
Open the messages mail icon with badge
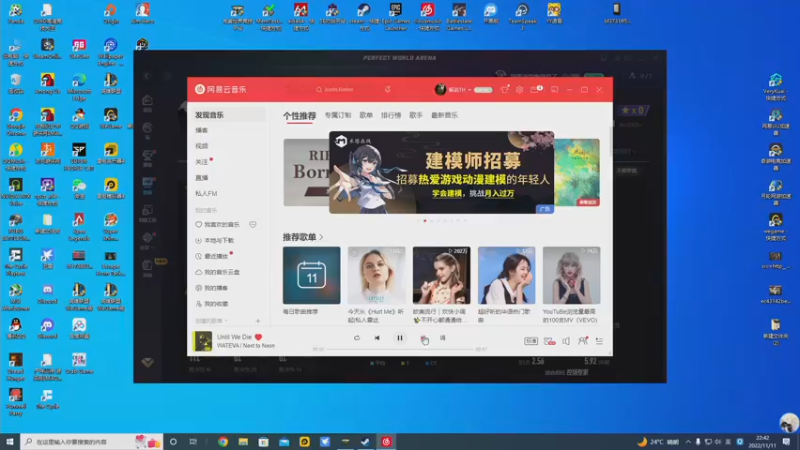[535, 89]
